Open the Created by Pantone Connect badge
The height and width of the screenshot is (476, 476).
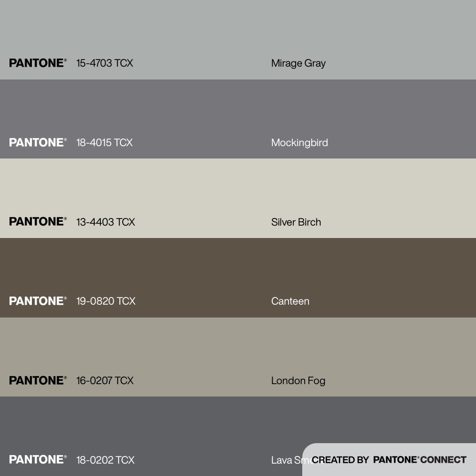[389, 460]
